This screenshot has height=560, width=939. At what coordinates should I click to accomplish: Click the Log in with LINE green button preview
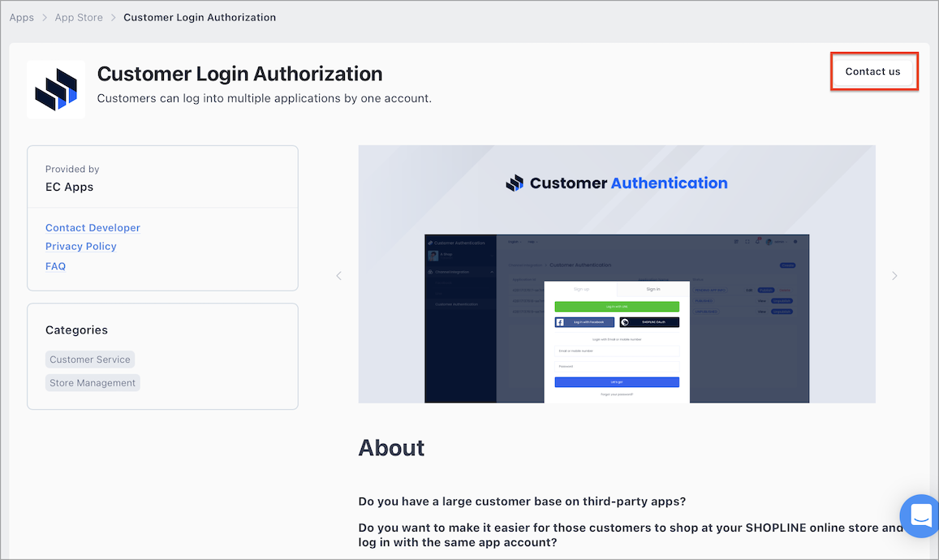coord(617,306)
